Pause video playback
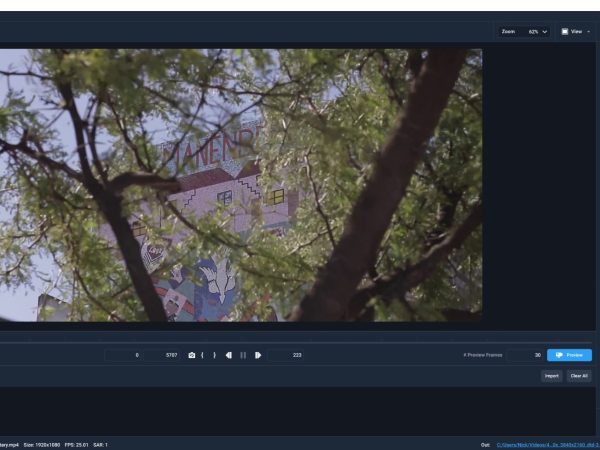 (x=243, y=355)
